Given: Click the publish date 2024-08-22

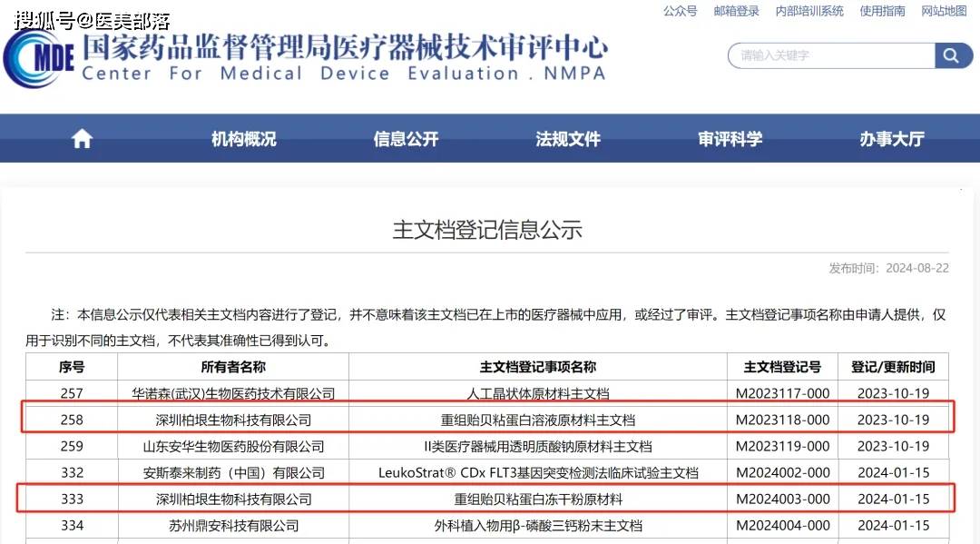Looking at the screenshot, I should [x=916, y=268].
